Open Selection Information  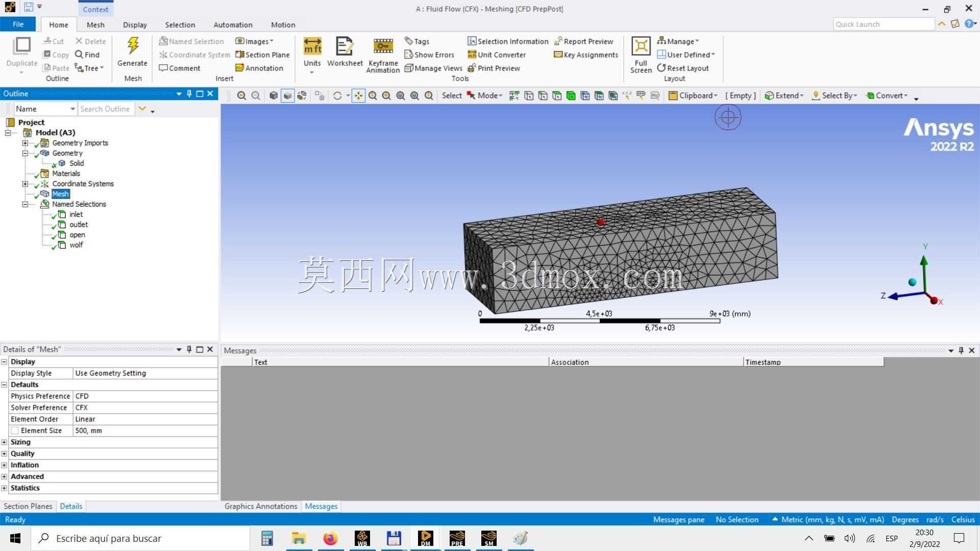[x=508, y=41]
